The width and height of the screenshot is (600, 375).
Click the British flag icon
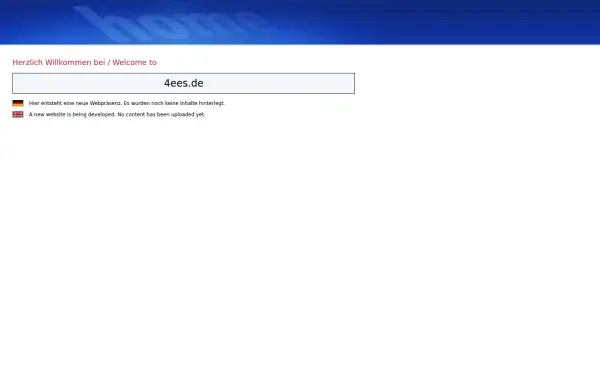pos(18,114)
